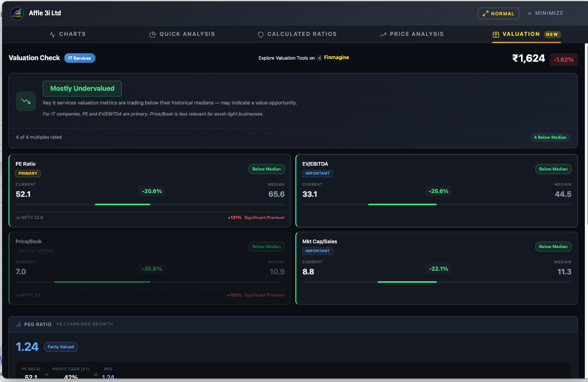Open the Price Analysis tab
Screen dimensions: 588x382
coord(416,34)
